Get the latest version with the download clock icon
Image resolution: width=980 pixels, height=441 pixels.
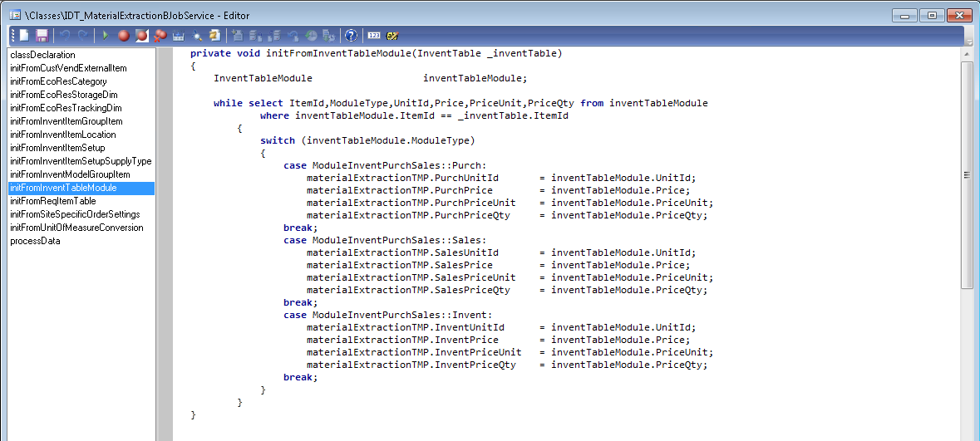tap(328, 36)
